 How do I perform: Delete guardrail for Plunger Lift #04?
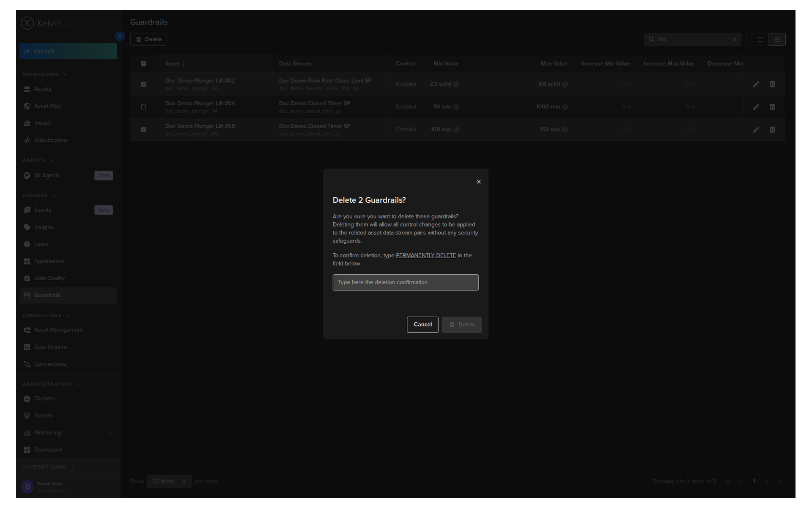772,107
